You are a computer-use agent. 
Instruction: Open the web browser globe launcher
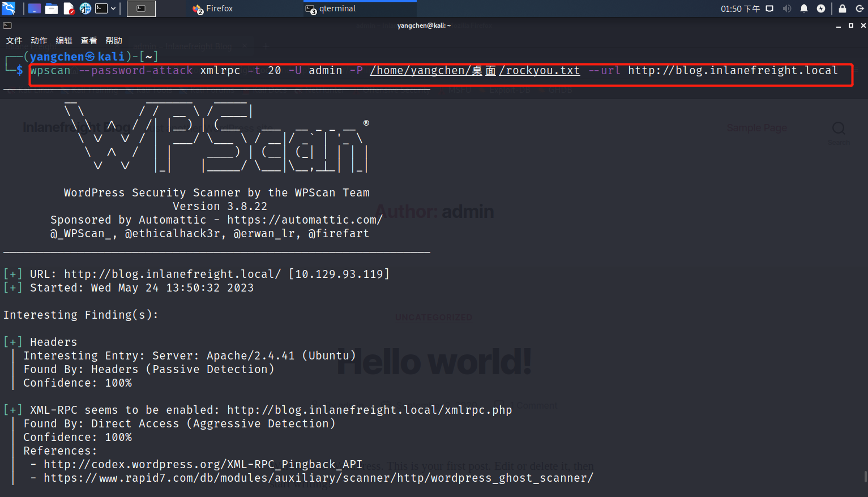pos(85,8)
